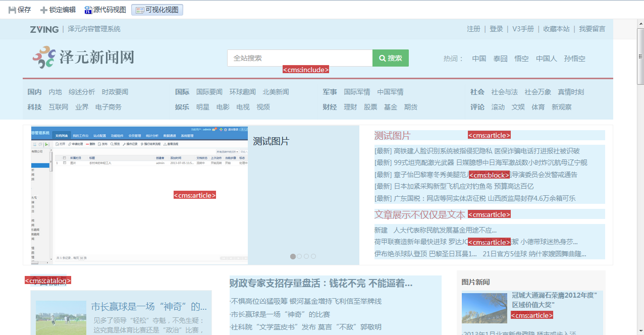Image resolution: width=644 pixels, height=335 pixels.
Task: Select the 可视化视图 visual view button
Action: coord(157,10)
